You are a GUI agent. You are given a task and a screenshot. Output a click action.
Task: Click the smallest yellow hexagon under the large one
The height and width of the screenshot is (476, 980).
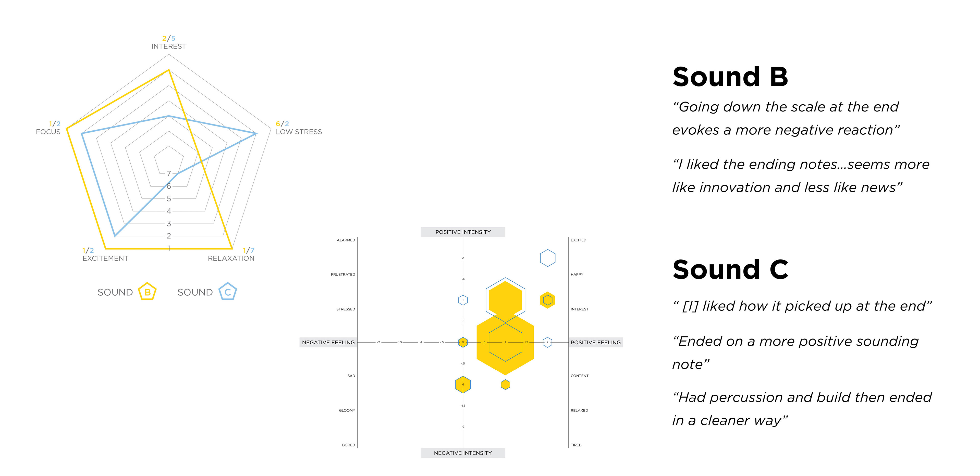(x=505, y=385)
